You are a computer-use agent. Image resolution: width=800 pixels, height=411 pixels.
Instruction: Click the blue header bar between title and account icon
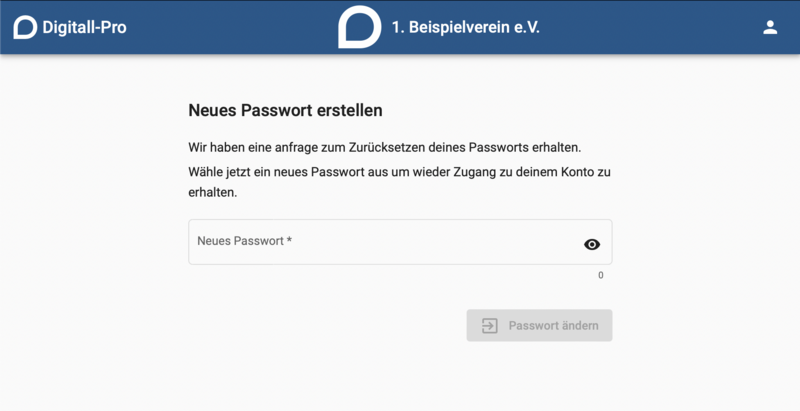click(651, 27)
